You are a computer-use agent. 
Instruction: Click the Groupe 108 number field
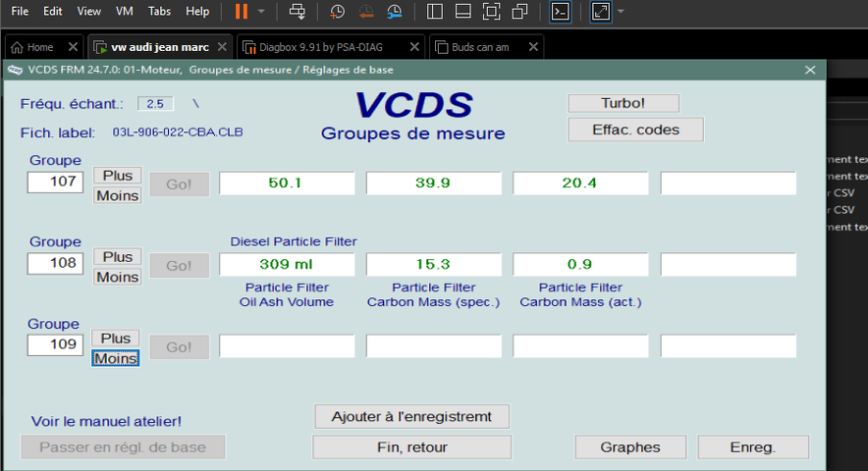(x=55, y=263)
